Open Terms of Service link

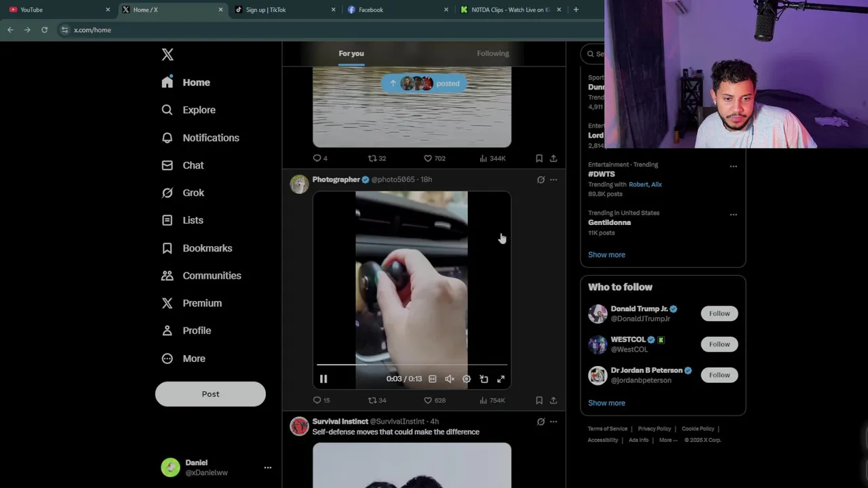coord(608,429)
